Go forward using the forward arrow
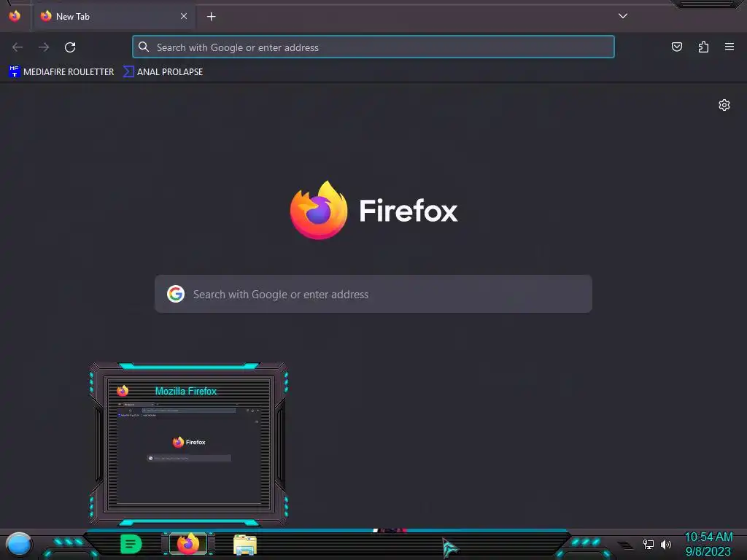The image size is (747, 560). tap(44, 47)
